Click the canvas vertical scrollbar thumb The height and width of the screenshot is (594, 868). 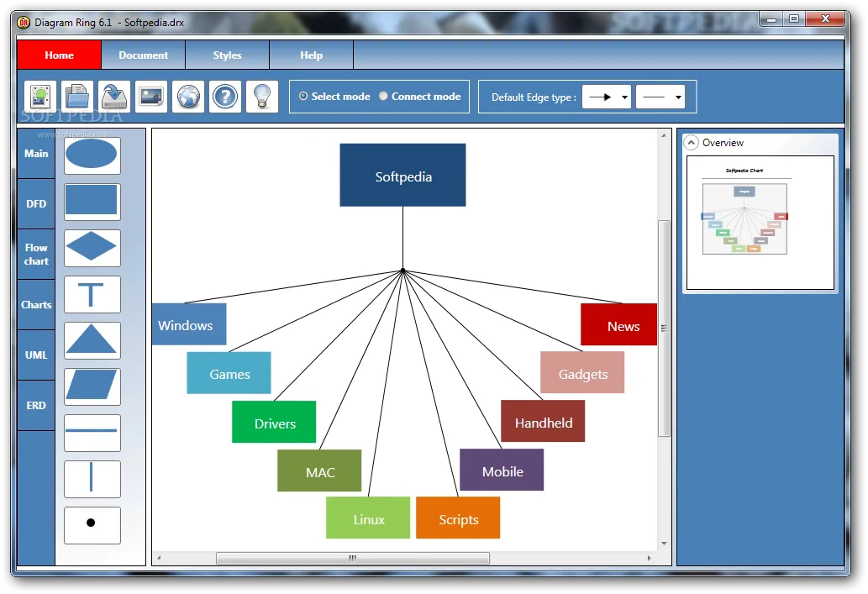point(664,329)
